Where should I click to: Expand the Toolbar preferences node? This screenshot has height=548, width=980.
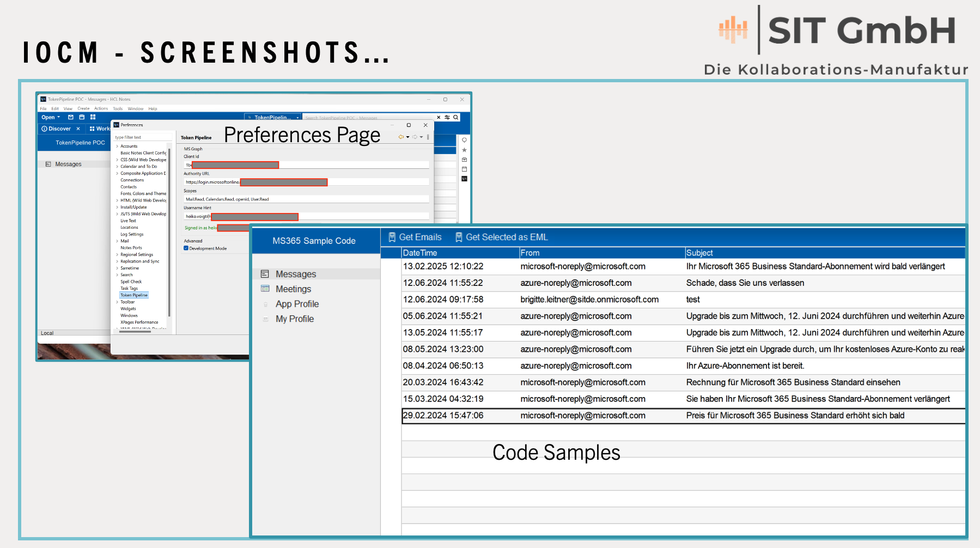click(117, 302)
